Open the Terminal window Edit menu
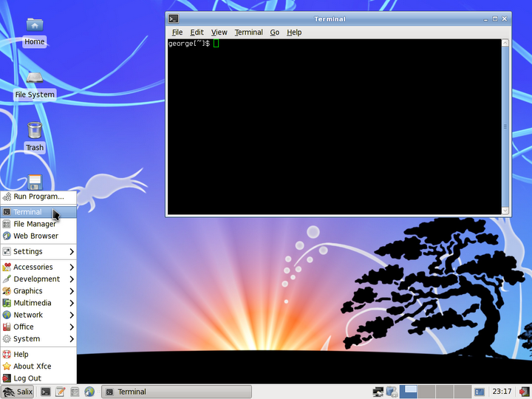532x399 pixels. (197, 33)
